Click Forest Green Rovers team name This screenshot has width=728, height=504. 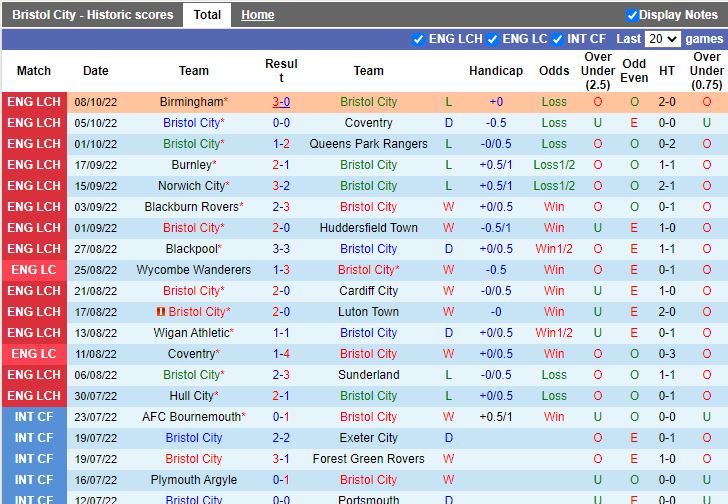point(369,459)
